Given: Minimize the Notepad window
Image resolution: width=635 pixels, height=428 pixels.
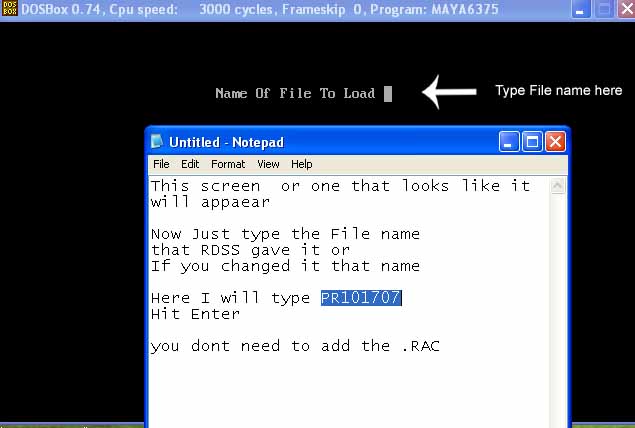Looking at the screenshot, I should click(509, 142).
